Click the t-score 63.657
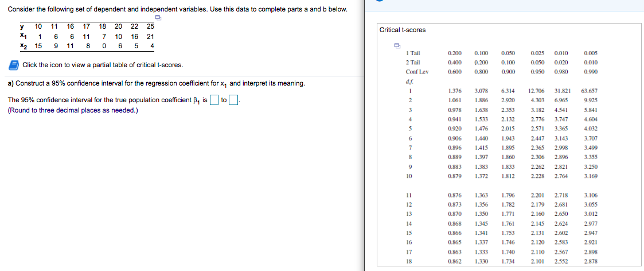Screen dimensions: 644x271 pyautogui.click(x=590, y=91)
